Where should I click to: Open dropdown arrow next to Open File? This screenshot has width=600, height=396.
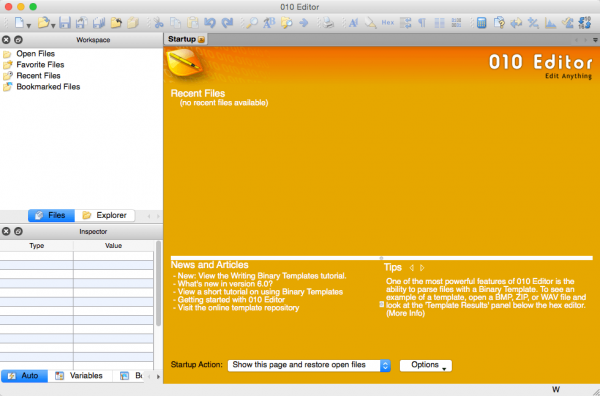53,26
